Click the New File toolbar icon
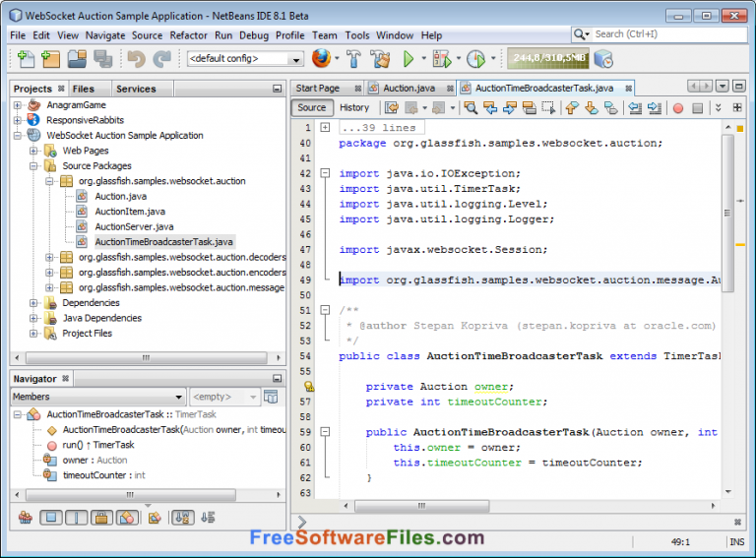The image size is (756, 558). click(x=26, y=59)
